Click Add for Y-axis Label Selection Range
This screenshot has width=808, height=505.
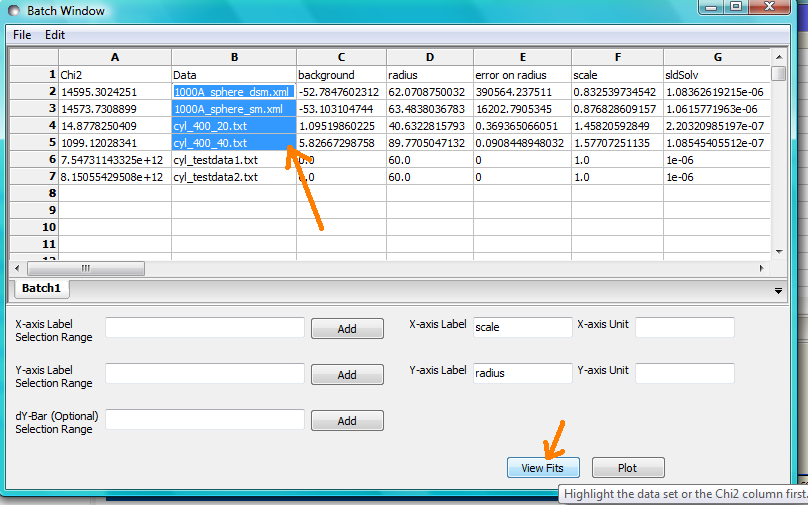point(346,375)
